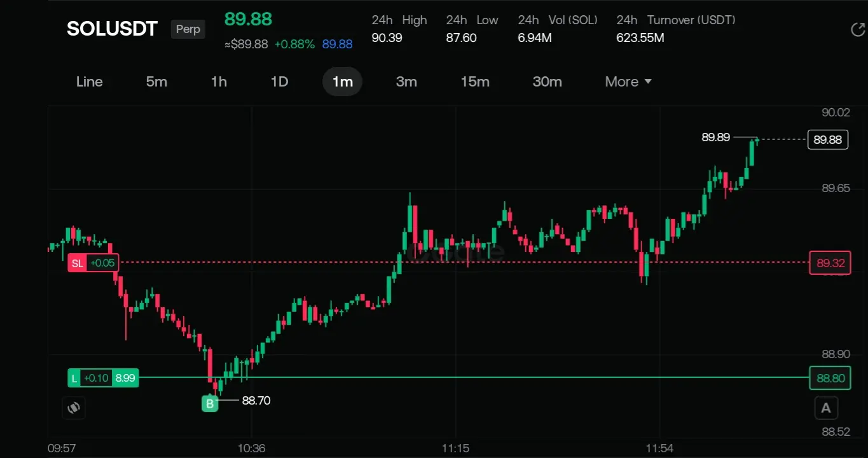This screenshot has width=868, height=458.
Task: Click the 24h High label
Action: tap(399, 20)
